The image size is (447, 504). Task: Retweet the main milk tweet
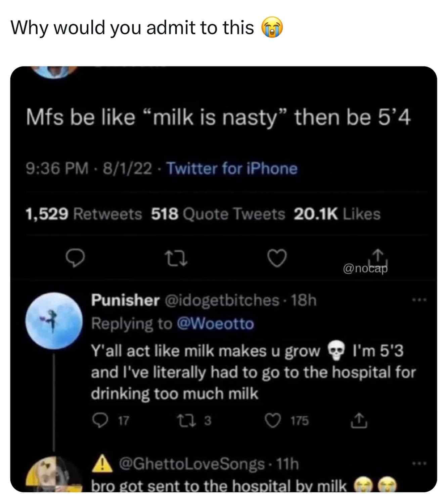[176, 258]
